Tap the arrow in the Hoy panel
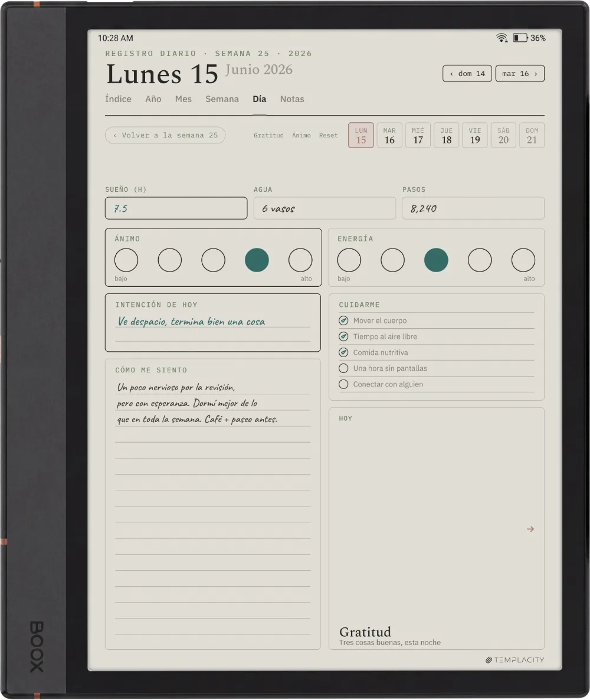Viewport: 590px width, 700px height. [x=530, y=529]
